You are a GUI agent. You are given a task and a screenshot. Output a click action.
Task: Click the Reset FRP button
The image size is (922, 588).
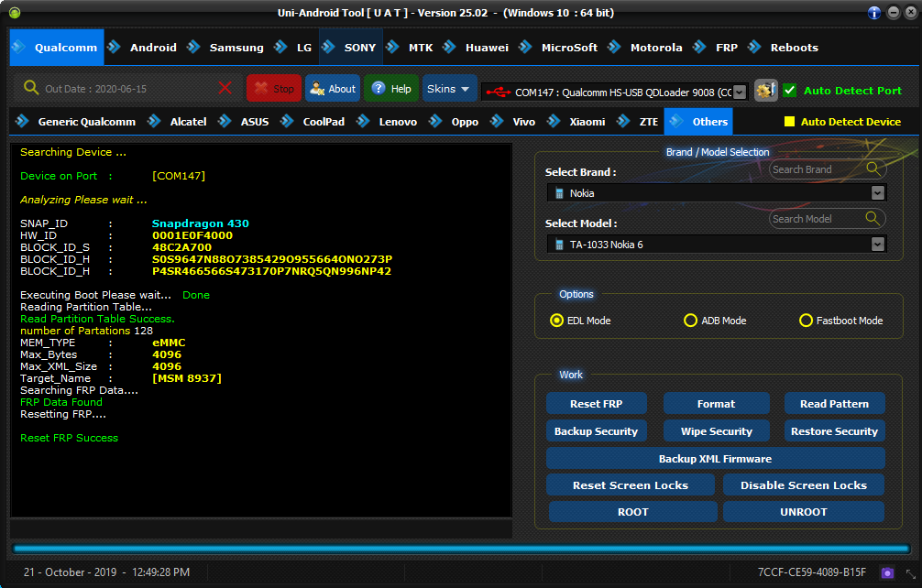coord(597,404)
